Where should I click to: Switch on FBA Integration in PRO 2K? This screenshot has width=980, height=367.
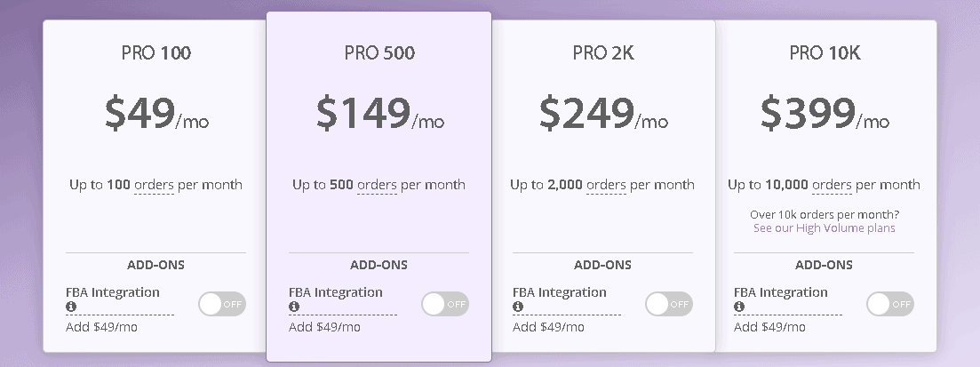(x=669, y=304)
